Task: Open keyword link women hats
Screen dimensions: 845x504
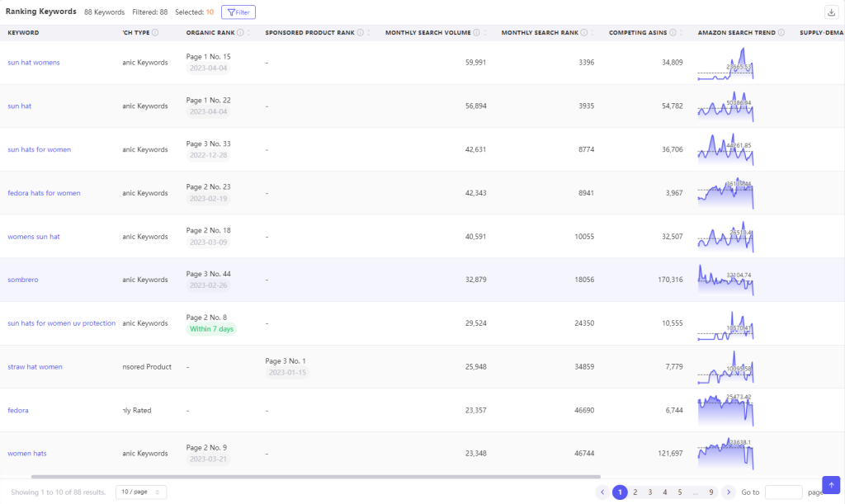Action: (x=27, y=454)
